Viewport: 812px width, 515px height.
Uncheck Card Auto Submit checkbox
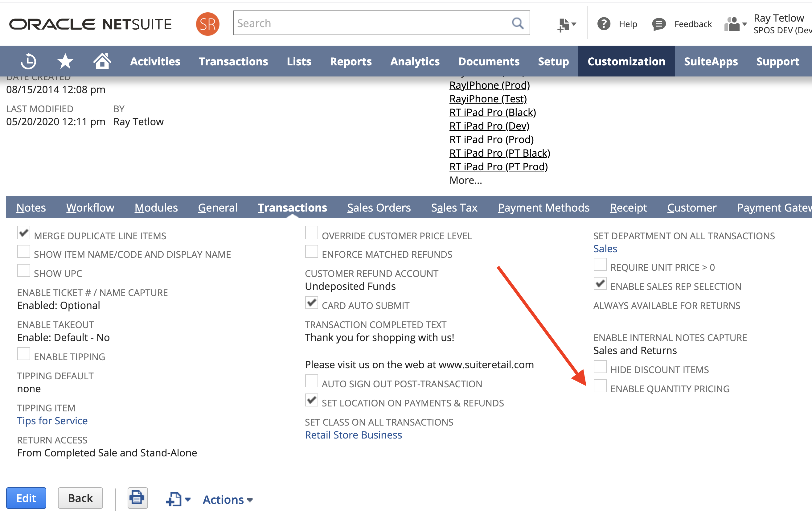coord(311,303)
